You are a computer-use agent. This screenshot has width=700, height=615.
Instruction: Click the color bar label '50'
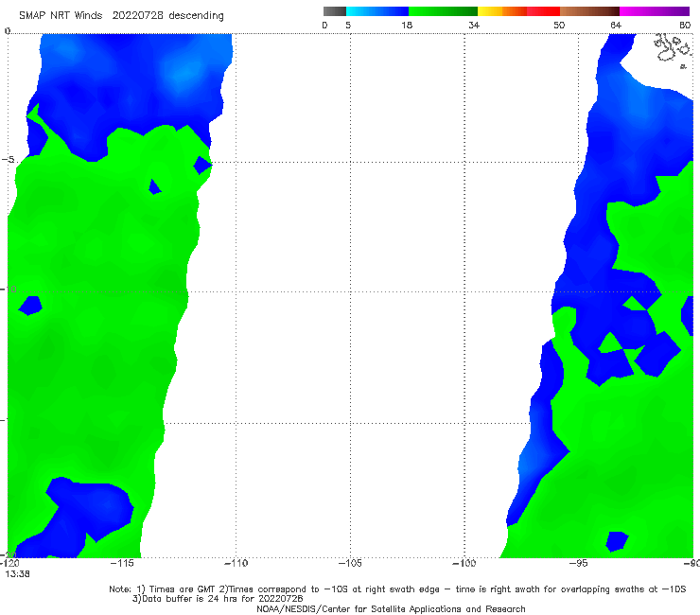click(x=559, y=26)
